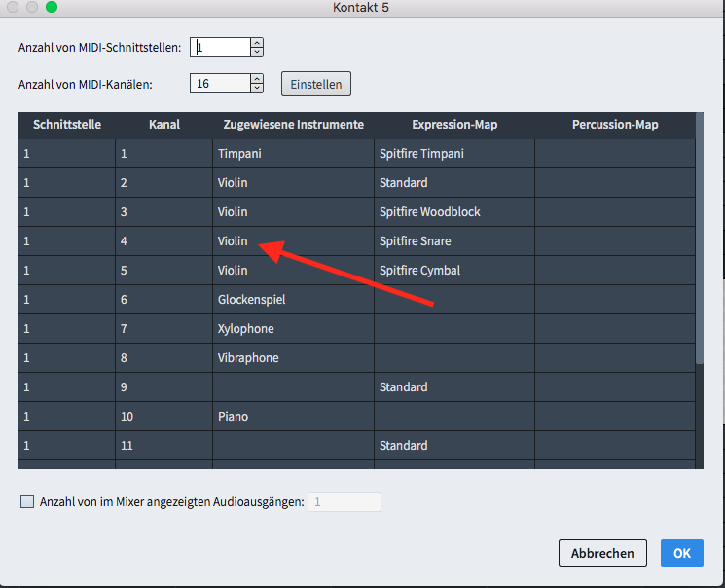Viewport: 725px width, 588px height.
Task: Click the Kanal cell showing 10
Action: (164, 416)
